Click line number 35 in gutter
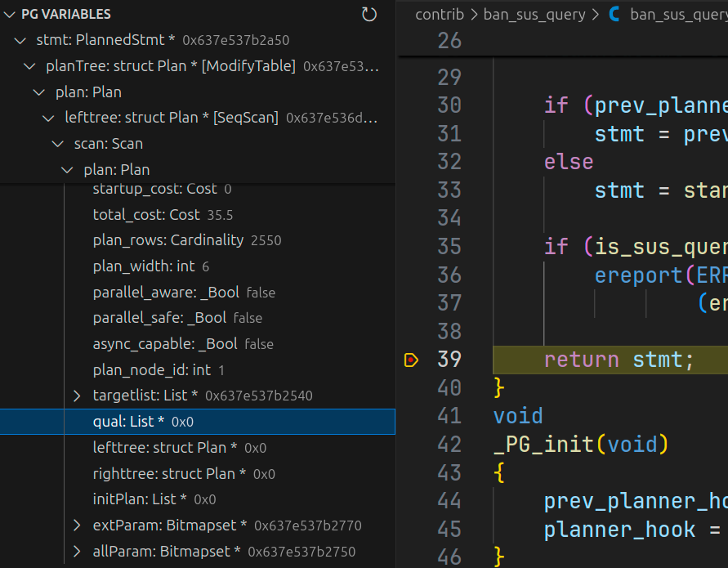Image resolution: width=728 pixels, height=568 pixels. pyautogui.click(x=449, y=246)
